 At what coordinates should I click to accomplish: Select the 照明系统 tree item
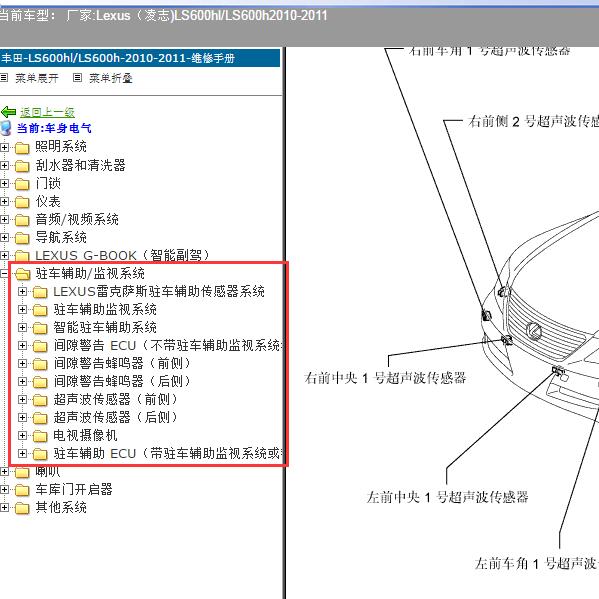pyautogui.click(x=61, y=146)
